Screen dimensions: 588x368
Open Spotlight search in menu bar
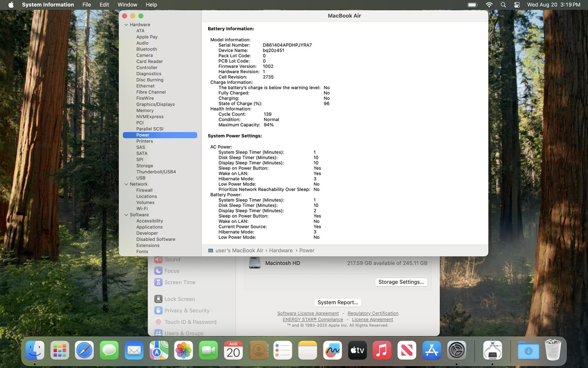tap(503, 5)
